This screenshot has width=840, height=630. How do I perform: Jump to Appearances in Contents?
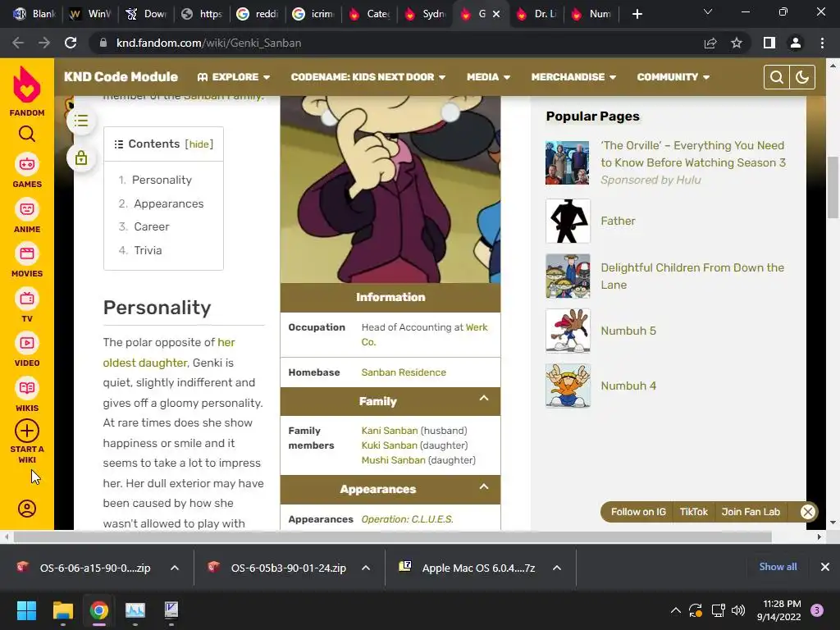tap(169, 203)
